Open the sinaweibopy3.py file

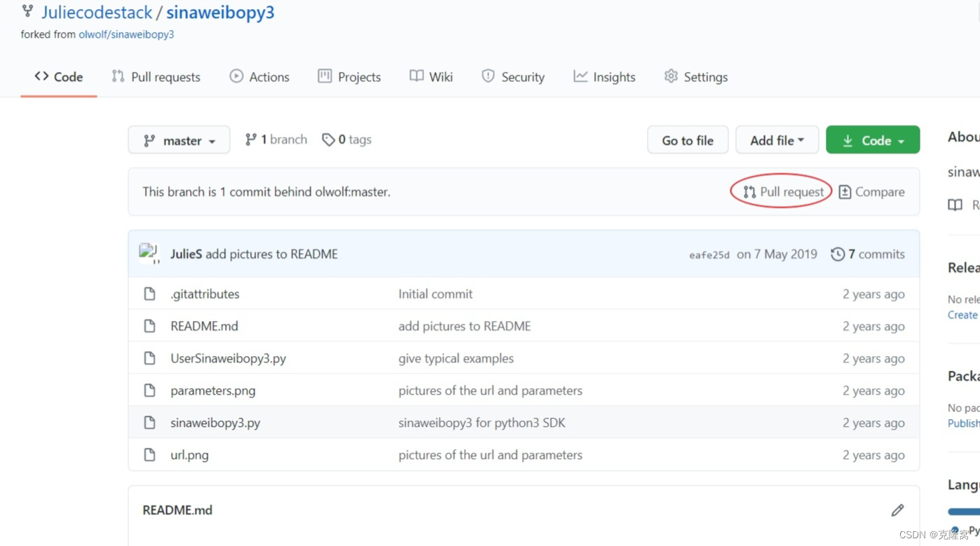tap(215, 423)
